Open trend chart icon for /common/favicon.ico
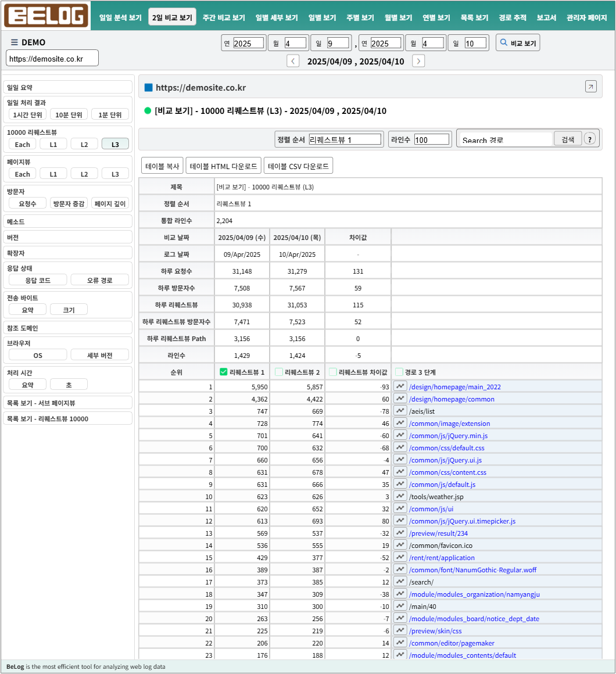616x674 pixels. click(400, 545)
